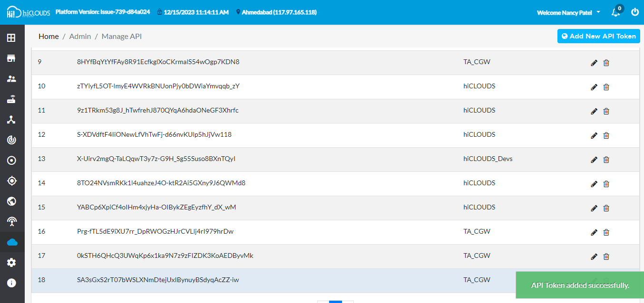The width and height of the screenshot is (644, 303).
Task: Edit API token in row 10
Action: click(x=594, y=87)
